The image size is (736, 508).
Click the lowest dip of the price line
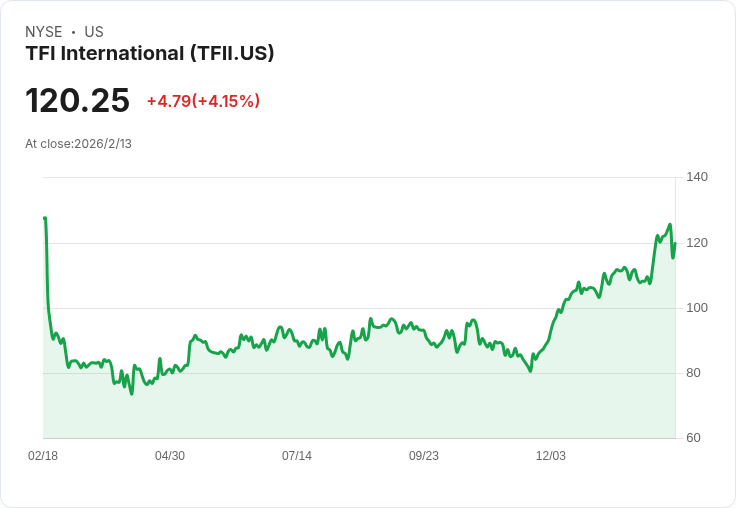[x=131, y=393]
